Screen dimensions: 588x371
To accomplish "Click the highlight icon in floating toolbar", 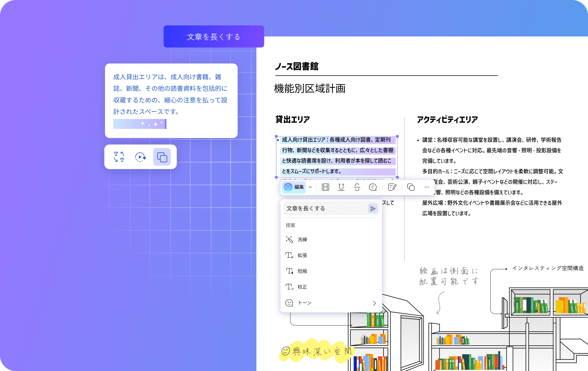I will click(326, 187).
